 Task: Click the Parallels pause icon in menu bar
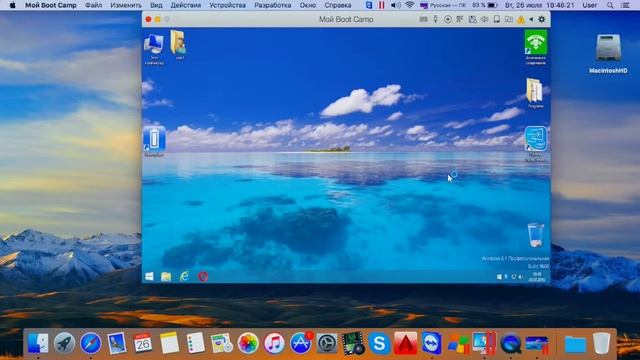click(x=381, y=5)
